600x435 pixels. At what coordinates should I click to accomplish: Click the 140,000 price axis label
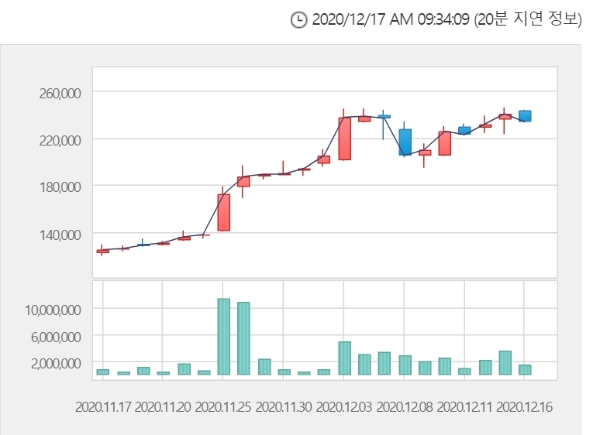57,234
